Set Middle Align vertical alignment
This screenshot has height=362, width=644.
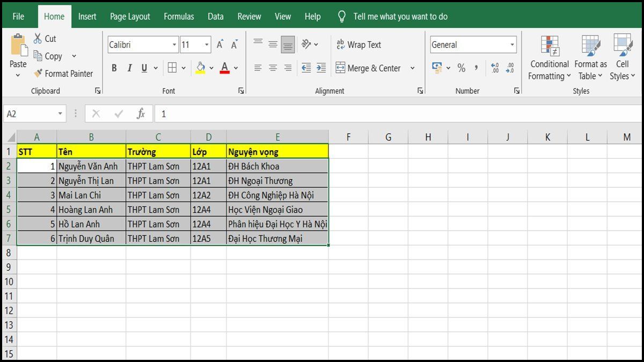[273, 45]
